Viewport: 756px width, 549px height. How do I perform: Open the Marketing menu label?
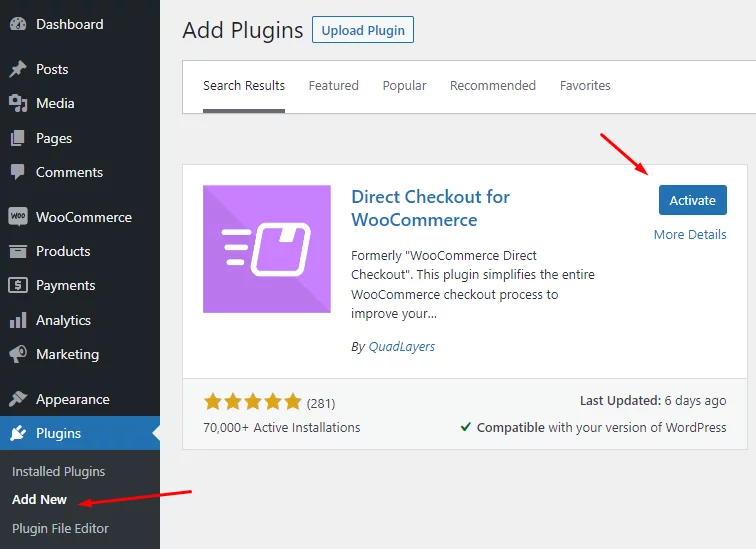(68, 354)
